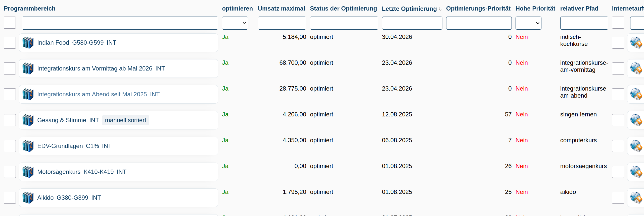Sort by Optimierungs-Priorität column header
The image size is (644, 216).
478,9
